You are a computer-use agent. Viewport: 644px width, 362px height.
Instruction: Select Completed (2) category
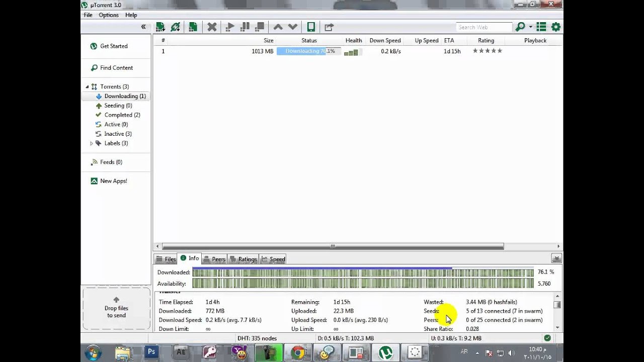[122, 115]
